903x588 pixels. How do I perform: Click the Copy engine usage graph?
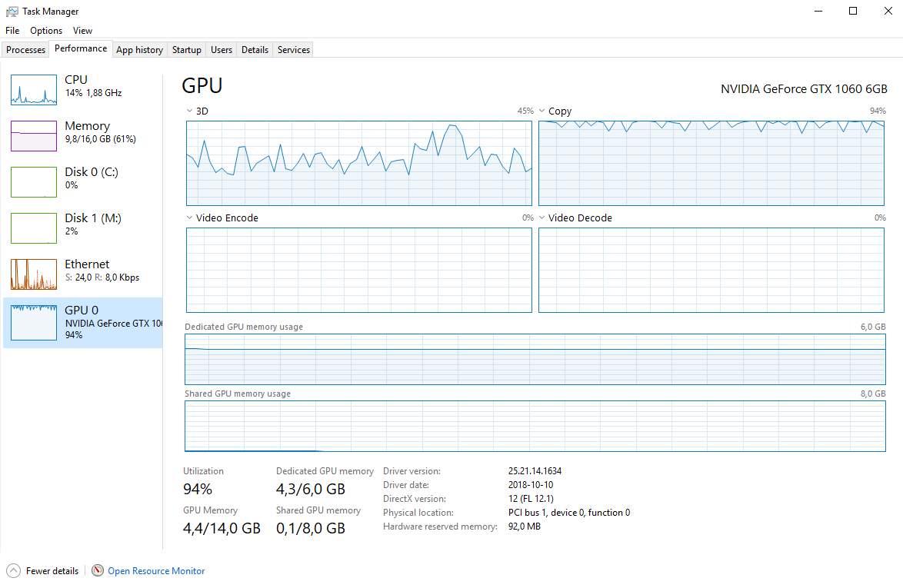[x=711, y=163]
